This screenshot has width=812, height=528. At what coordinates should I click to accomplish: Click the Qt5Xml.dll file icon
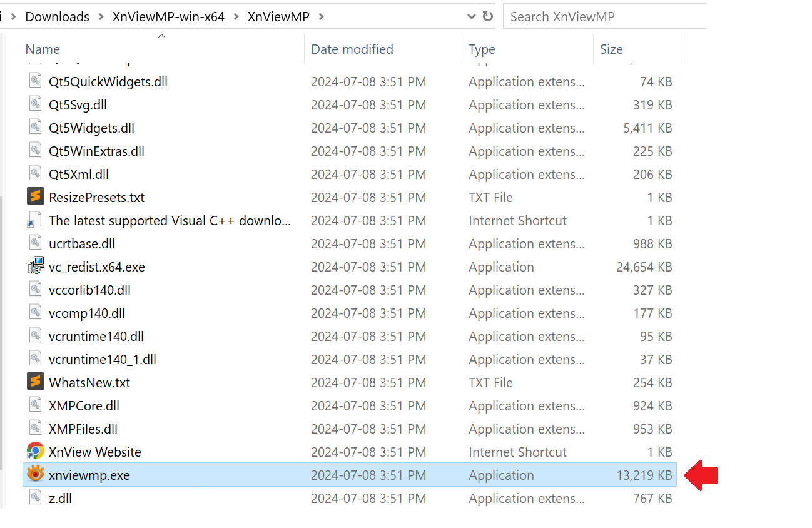coord(35,174)
